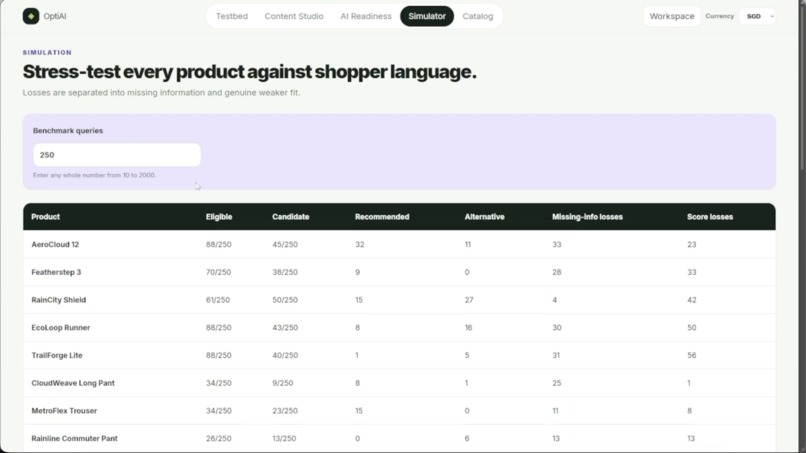806x453 pixels.
Task: Click the Workspace button
Action: click(x=671, y=16)
